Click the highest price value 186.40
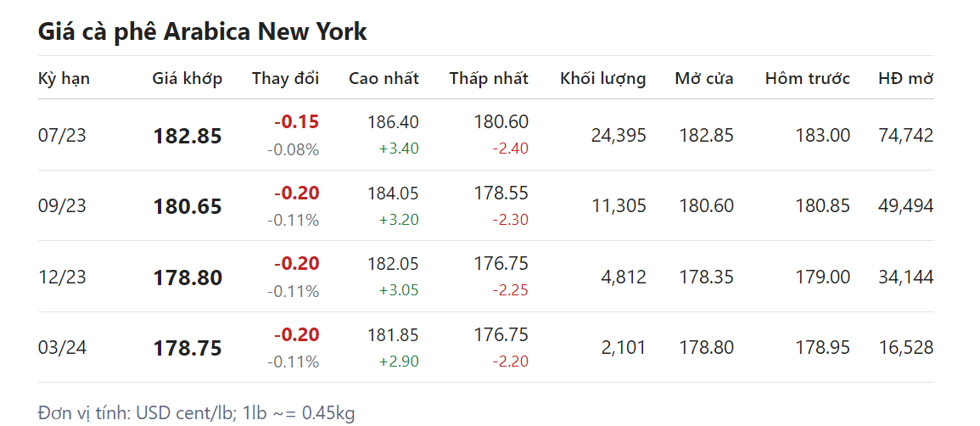Image resolution: width=980 pixels, height=426 pixels. click(x=393, y=122)
